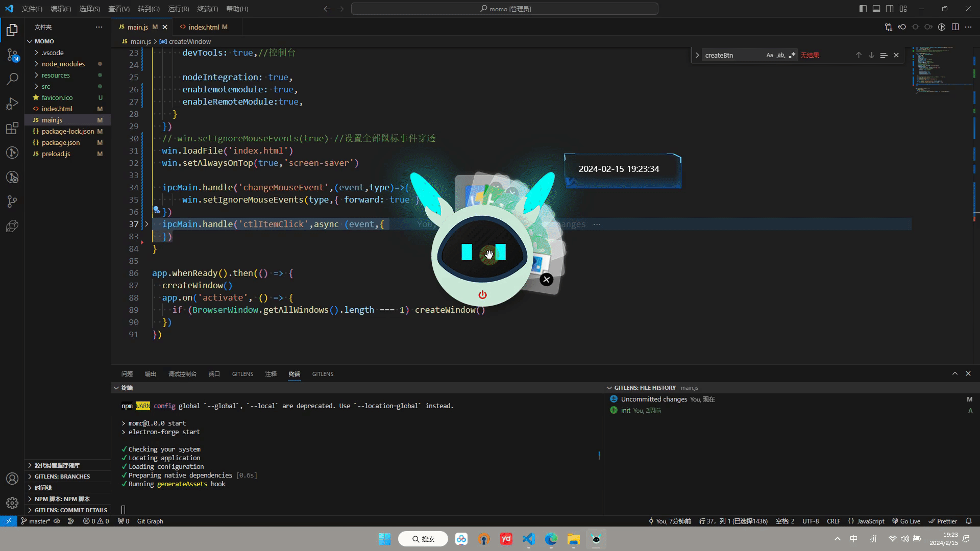
Task: Open changes compare icon in editor toolbar
Action: pyautogui.click(x=889, y=27)
